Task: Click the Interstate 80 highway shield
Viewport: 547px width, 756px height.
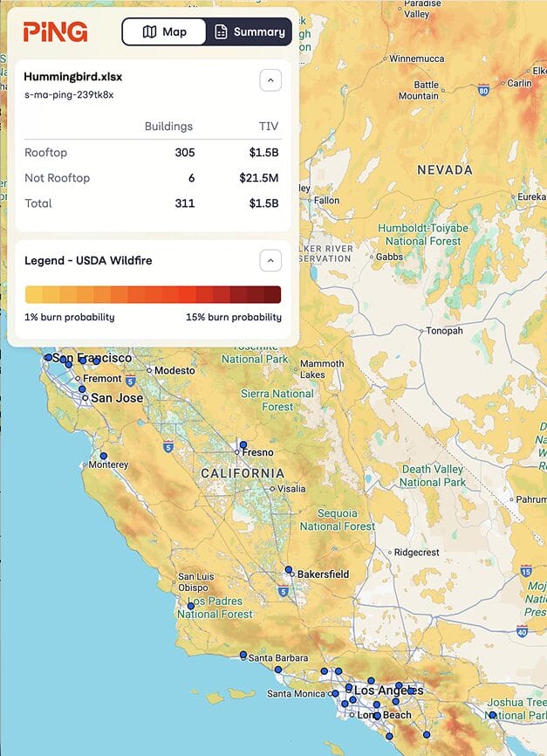Action: click(x=483, y=88)
